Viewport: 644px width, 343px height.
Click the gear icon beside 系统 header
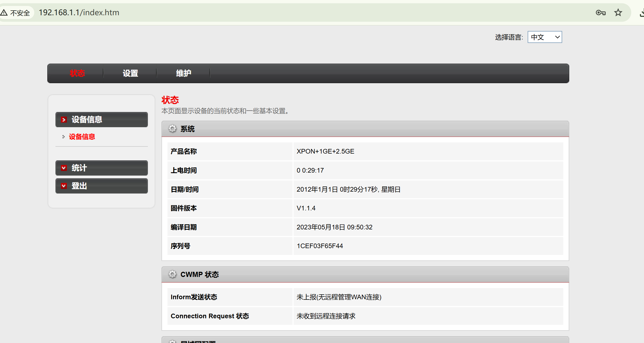click(x=172, y=129)
